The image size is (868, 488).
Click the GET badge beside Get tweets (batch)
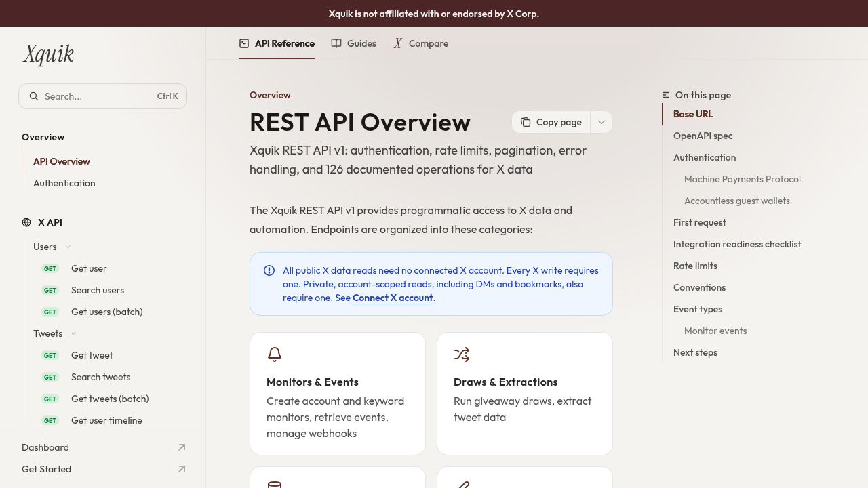click(50, 399)
